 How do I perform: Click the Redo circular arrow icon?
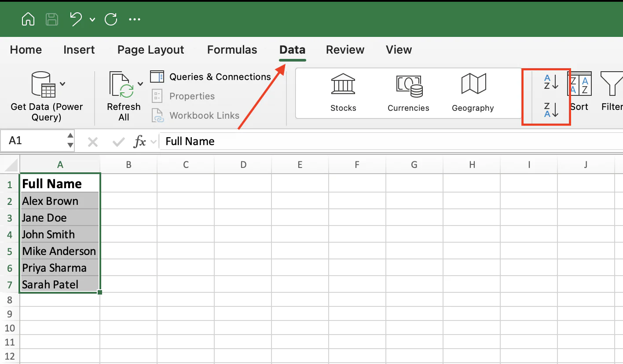tap(111, 19)
